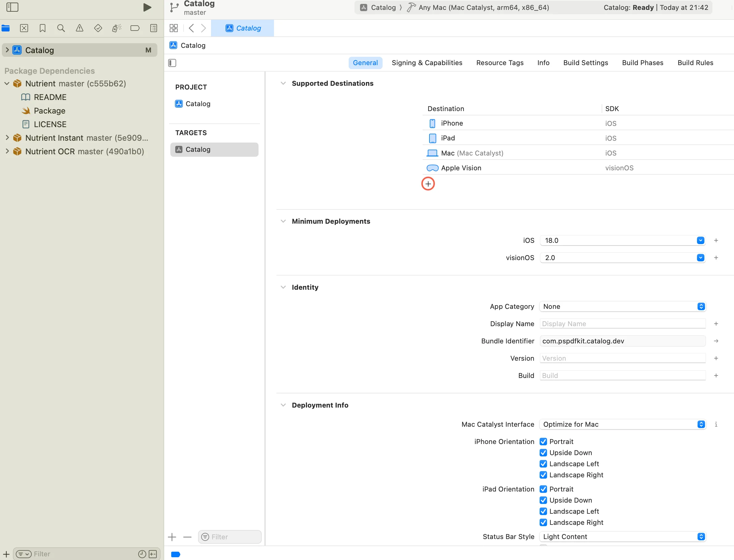Add a new target with plus button
This screenshot has height=560, width=734.
172,537
